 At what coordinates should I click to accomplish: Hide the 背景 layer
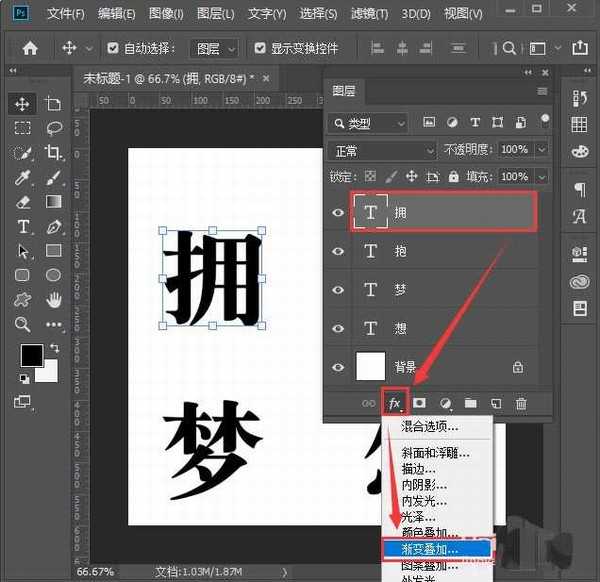click(x=338, y=367)
